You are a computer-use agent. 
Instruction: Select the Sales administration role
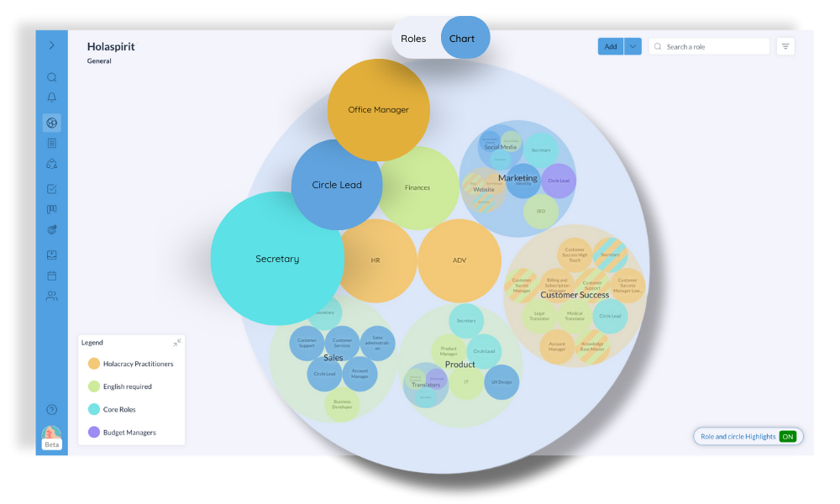[378, 343]
